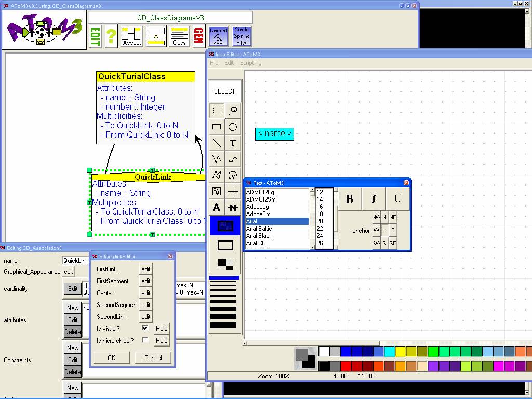Click edit next to FirstLink
The image size is (532, 399).
click(x=146, y=269)
